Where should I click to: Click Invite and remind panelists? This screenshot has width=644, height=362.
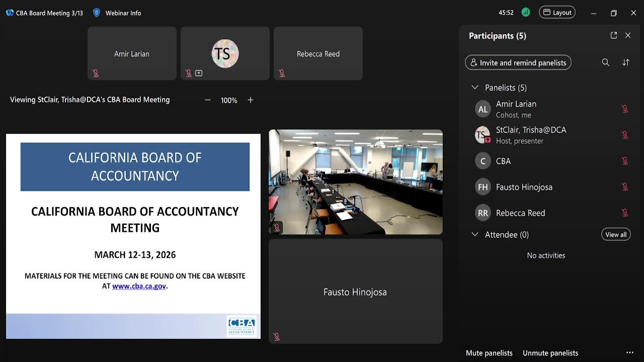pyautogui.click(x=518, y=62)
